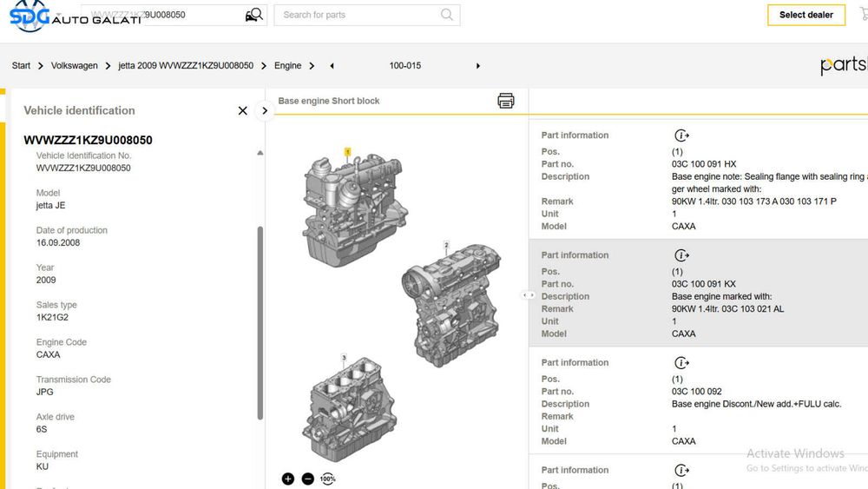
Task: Click yellow position marker 1 on diagram
Action: coord(348,152)
